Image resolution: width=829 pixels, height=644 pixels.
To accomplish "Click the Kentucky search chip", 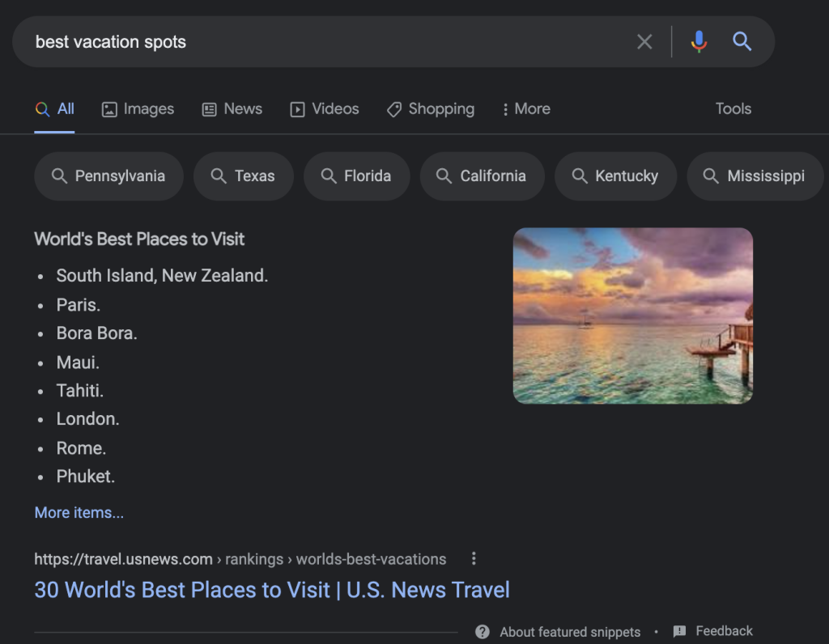I will point(615,176).
